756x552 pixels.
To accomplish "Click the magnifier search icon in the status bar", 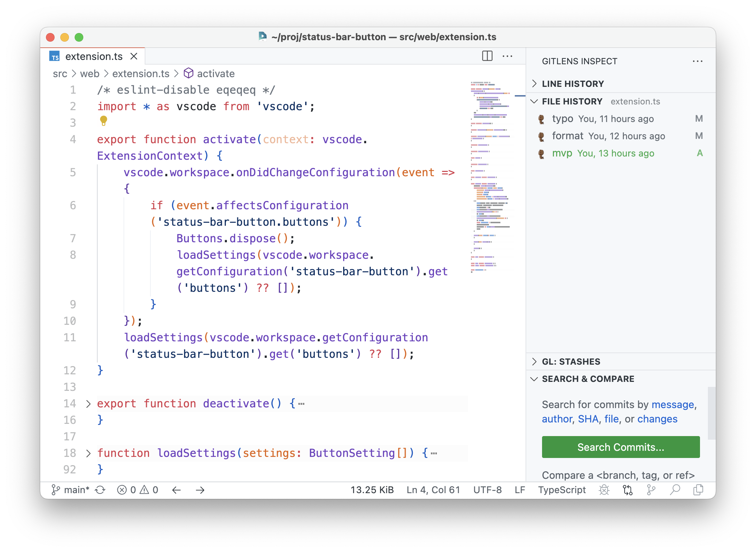I will (675, 490).
